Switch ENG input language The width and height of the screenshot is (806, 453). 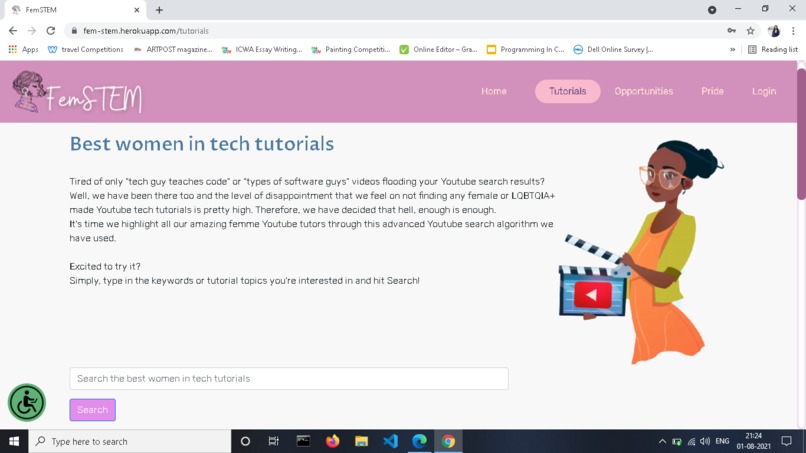click(x=722, y=441)
